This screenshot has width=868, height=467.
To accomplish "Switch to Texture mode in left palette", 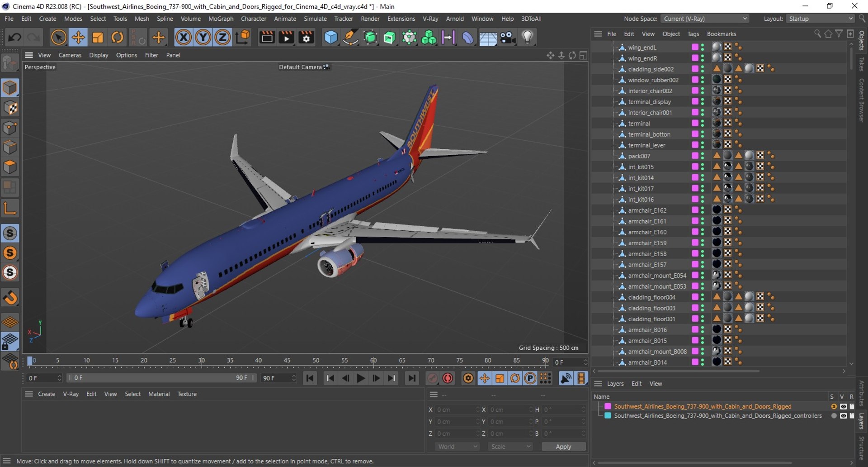I will tap(10, 108).
